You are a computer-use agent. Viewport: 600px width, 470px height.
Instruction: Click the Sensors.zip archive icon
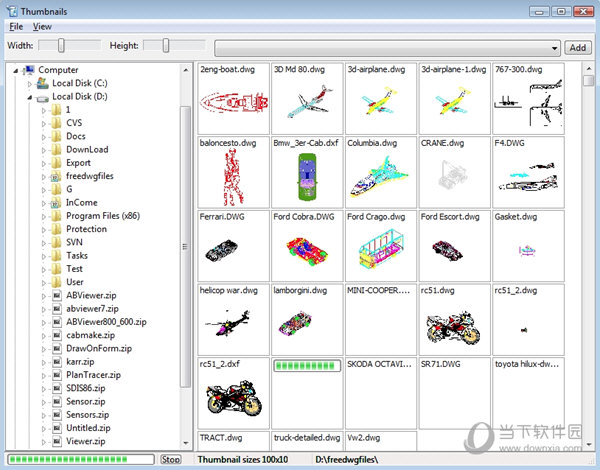click(57, 415)
